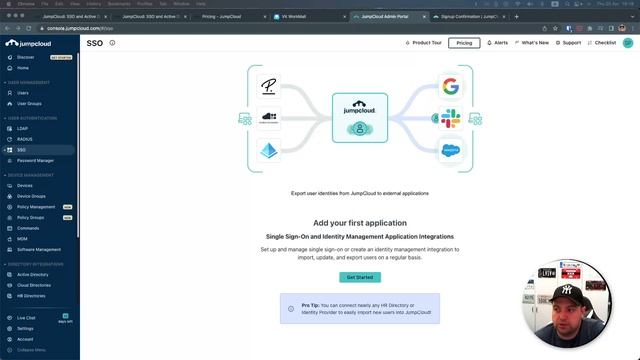
Task: Switch to the VK WorkMail tab
Action: 310,17
